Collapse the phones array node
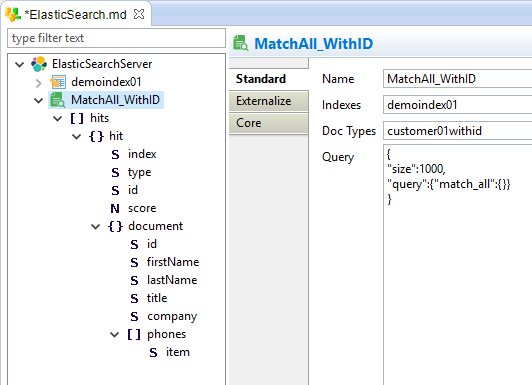The width and height of the screenshot is (532, 385). coord(115,334)
